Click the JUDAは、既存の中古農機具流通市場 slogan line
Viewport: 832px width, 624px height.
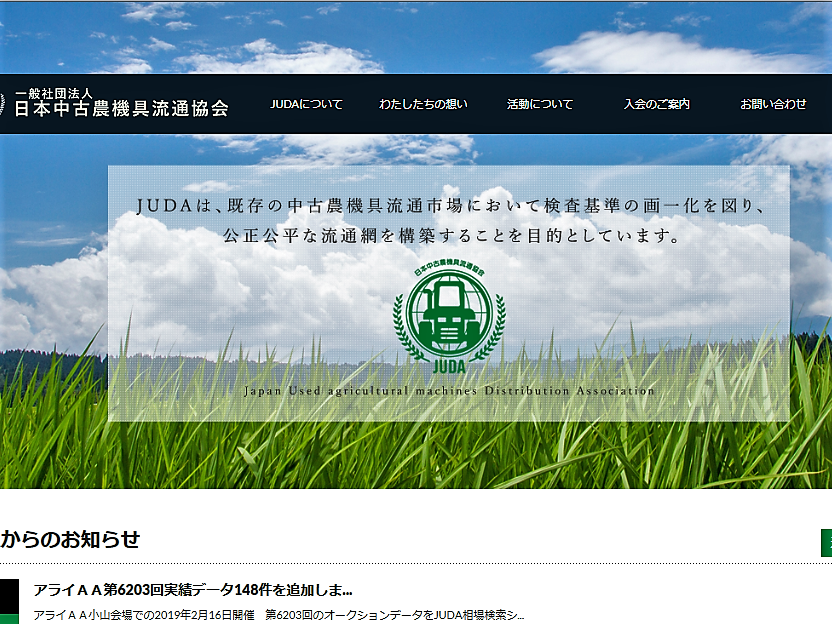(x=450, y=206)
